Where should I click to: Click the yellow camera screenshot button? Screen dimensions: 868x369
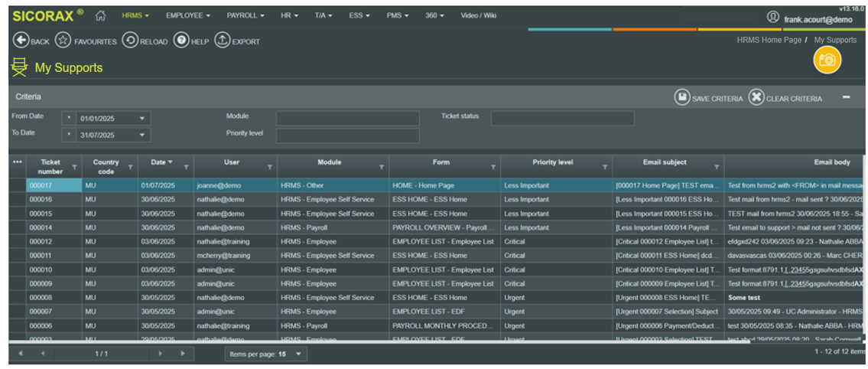(827, 60)
